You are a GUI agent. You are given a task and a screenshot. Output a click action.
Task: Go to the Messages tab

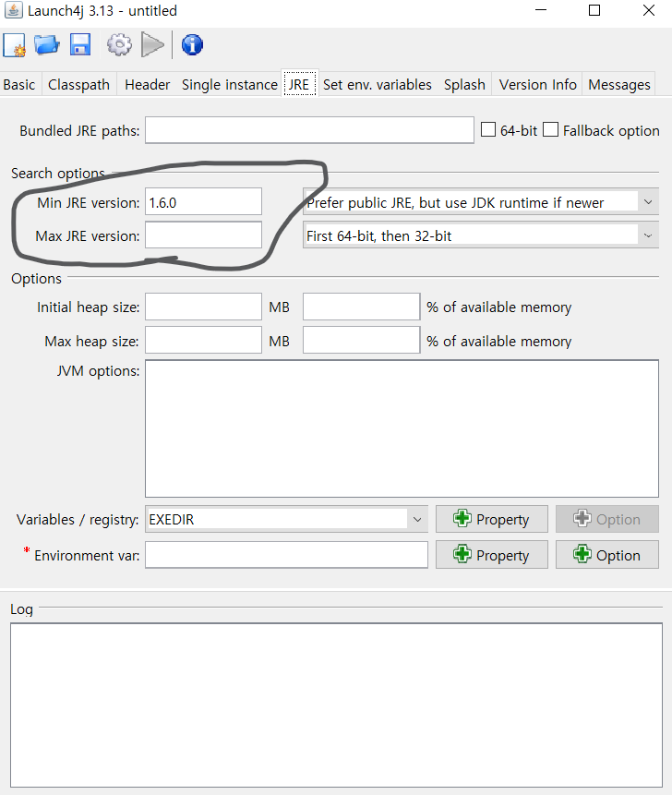(x=618, y=85)
